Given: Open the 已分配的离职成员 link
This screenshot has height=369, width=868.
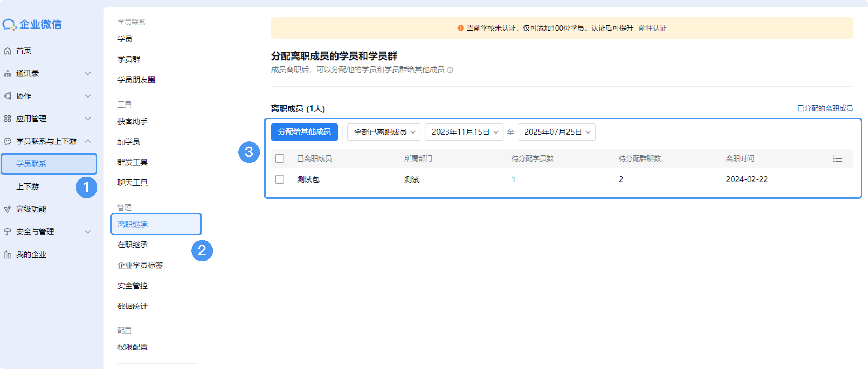Looking at the screenshot, I should pos(825,108).
